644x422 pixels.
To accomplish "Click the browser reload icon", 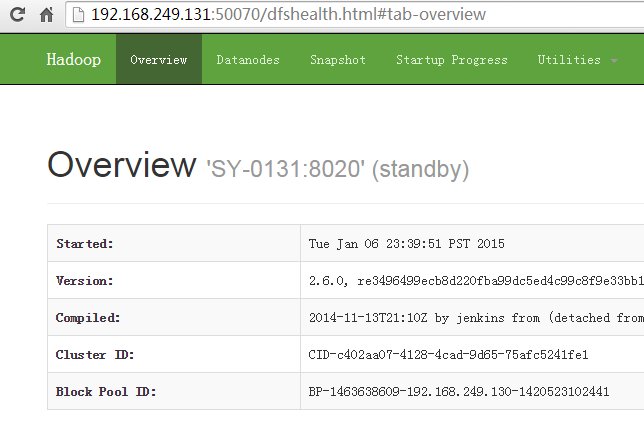I will click(17, 15).
